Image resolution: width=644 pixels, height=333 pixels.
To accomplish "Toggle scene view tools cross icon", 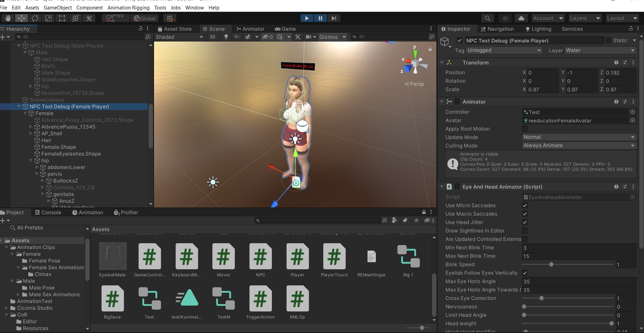I will (298, 37).
